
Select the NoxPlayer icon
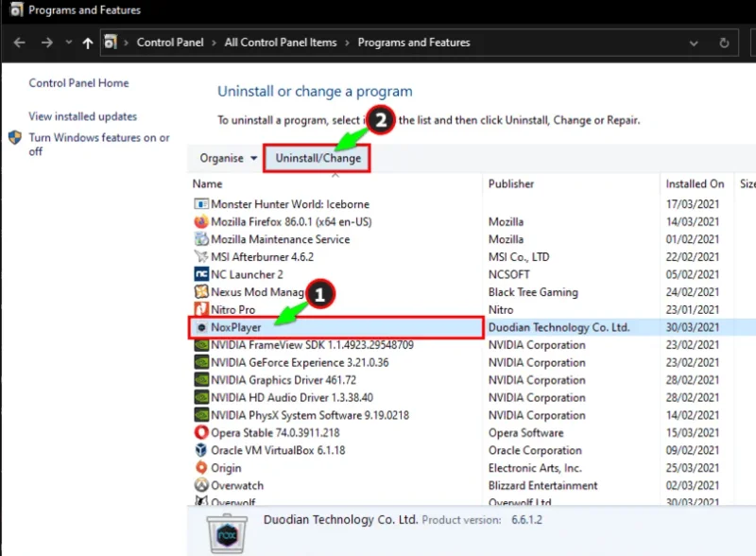(x=201, y=327)
